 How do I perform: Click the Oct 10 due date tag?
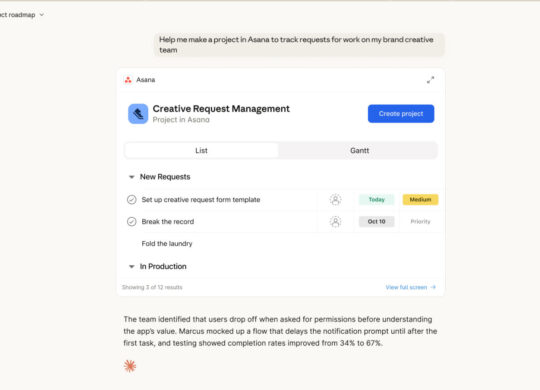coord(376,222)
